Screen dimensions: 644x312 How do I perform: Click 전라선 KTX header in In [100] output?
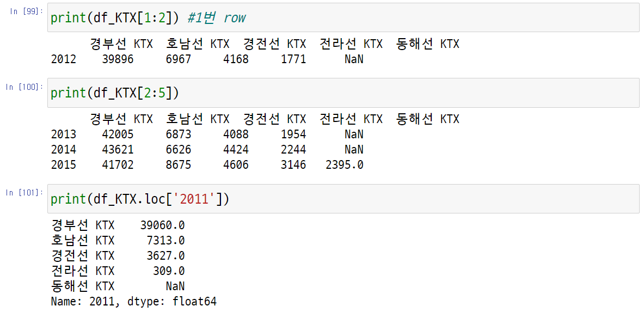pyautogui.click(x=351, y=119)
